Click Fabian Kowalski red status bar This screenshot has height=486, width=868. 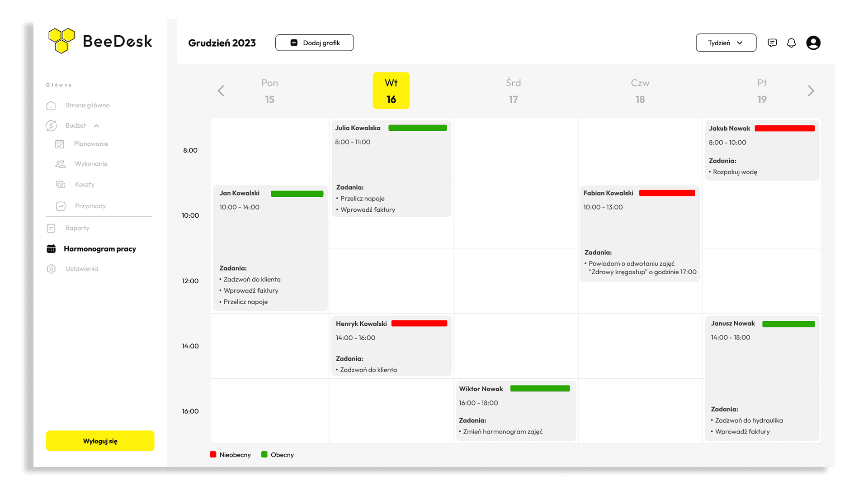click(667, 193)
